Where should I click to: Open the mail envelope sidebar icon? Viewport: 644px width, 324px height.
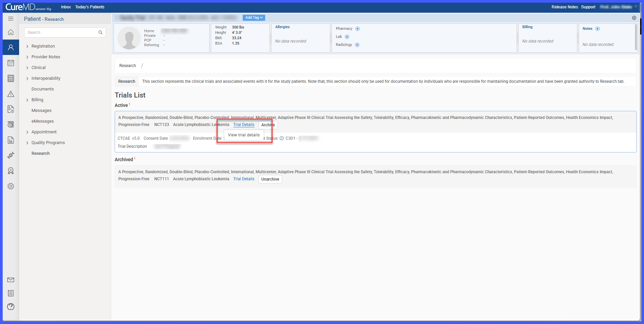coord(11,280)
